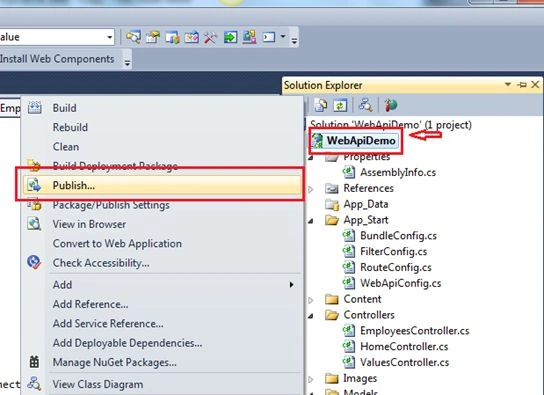
Task: Click the Toolbox hammer-and-wrench icon
Action: (x=210, y=37)
